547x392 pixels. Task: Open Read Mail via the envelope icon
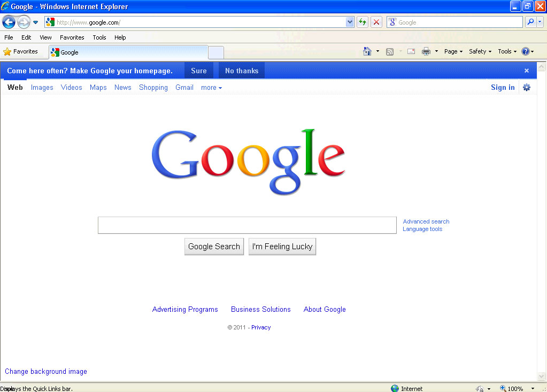410,51
